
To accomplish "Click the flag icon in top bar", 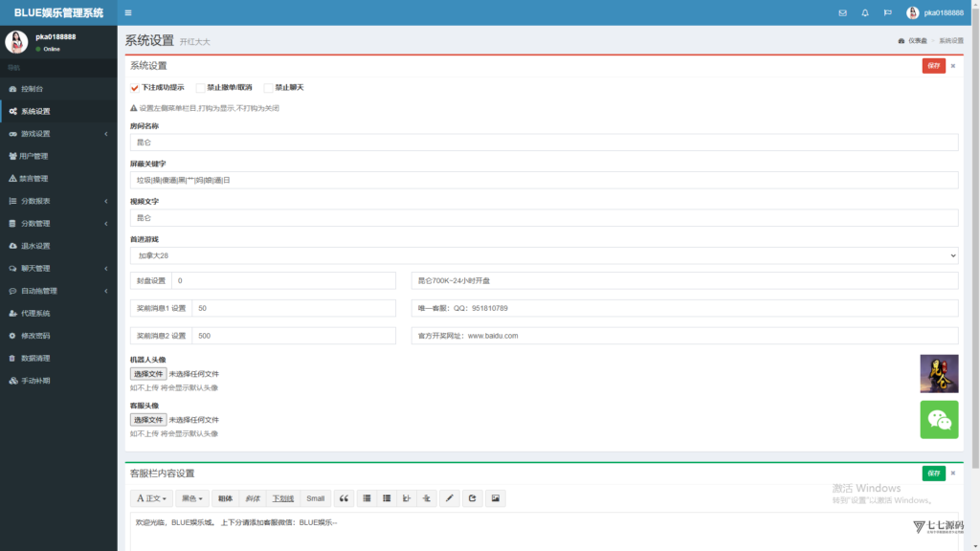I will (x=888, y=12).
